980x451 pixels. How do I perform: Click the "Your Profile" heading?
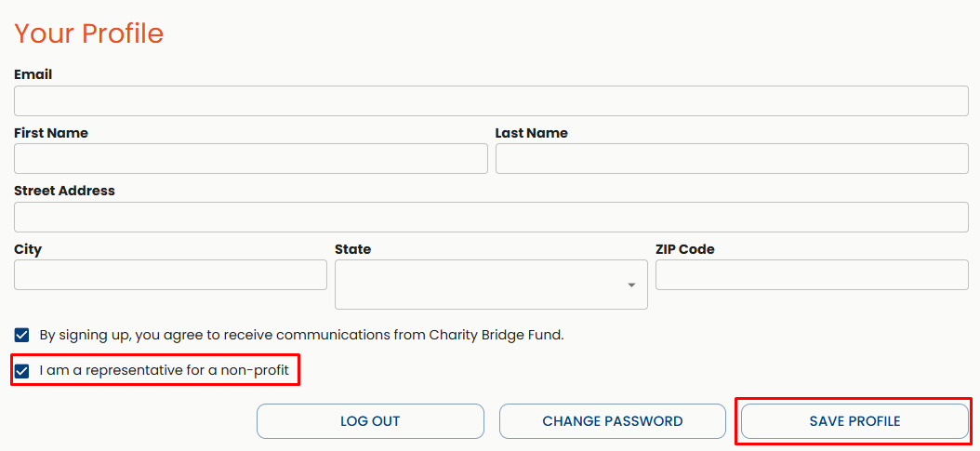point(89,33)
